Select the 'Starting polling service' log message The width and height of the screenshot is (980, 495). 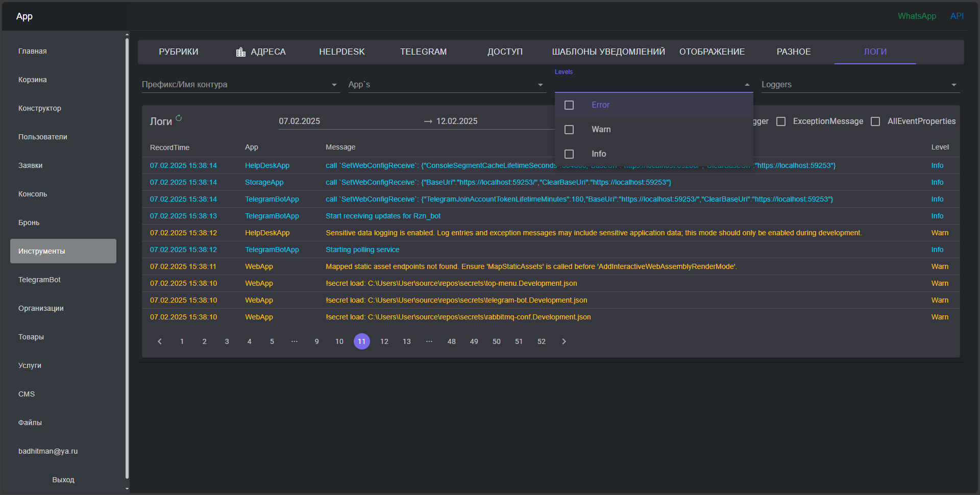click(x=362, y=250)
